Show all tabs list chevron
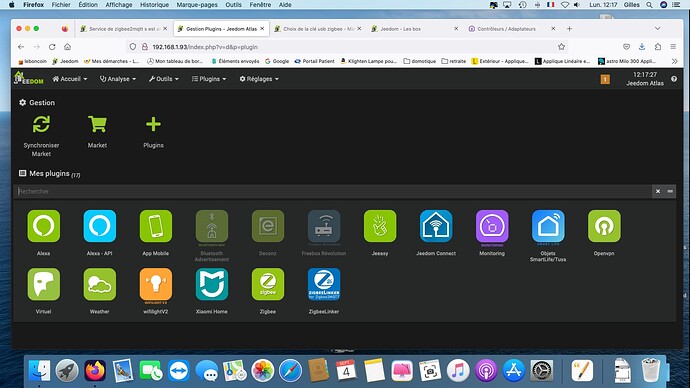This screenshot has width=690, height=388. (657, 29)
